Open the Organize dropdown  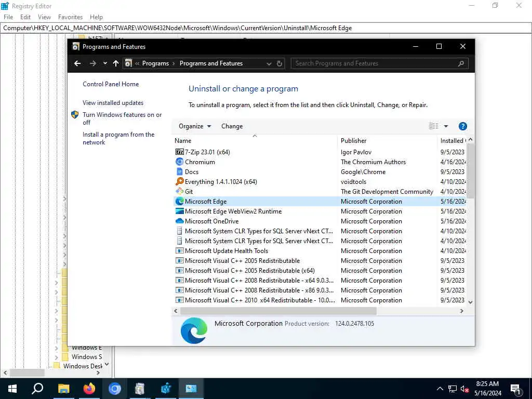coord(195,126)
